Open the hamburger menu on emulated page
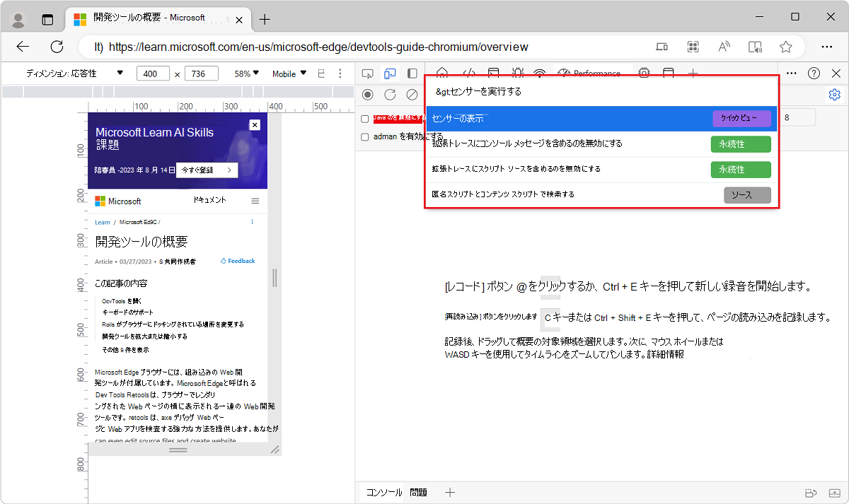 click(255, 201)
